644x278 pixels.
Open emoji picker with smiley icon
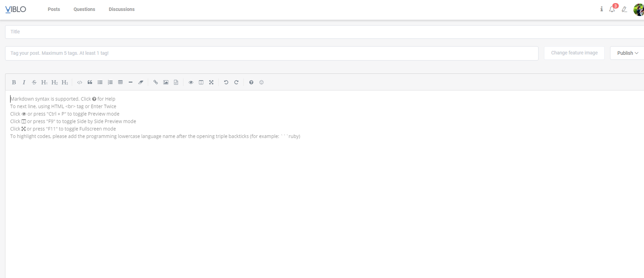pos(262,83)
